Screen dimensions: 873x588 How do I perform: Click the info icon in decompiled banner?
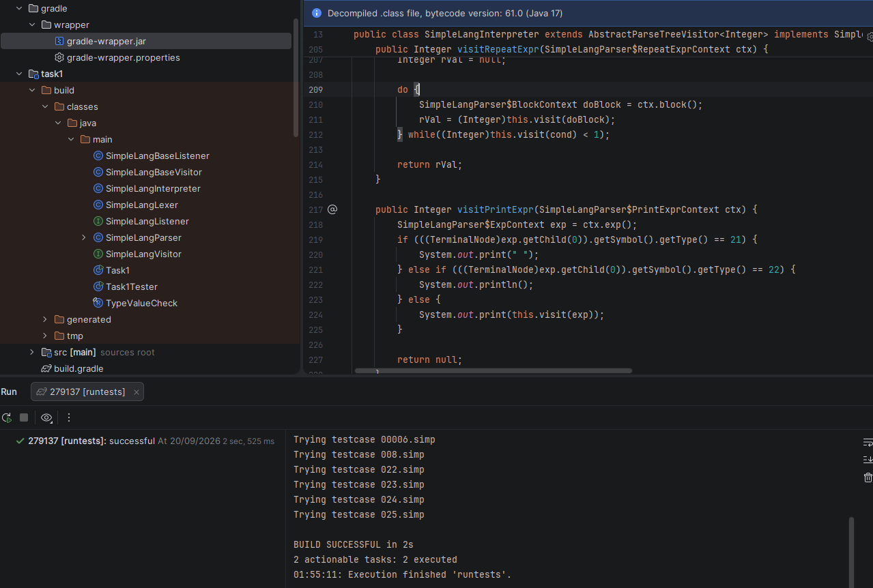317,13
